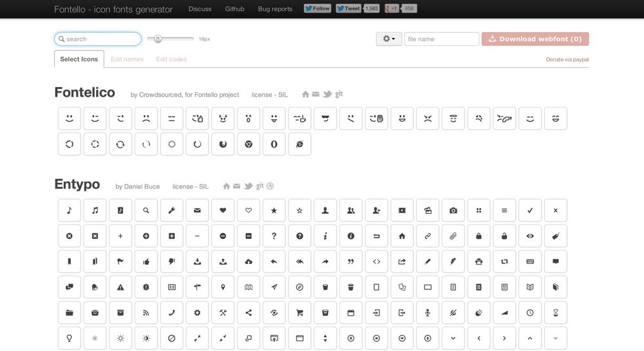This screenshot has width=644, height=351.
Task: Open Fontelico's email envelope link
Action: (x=316, y=95)
